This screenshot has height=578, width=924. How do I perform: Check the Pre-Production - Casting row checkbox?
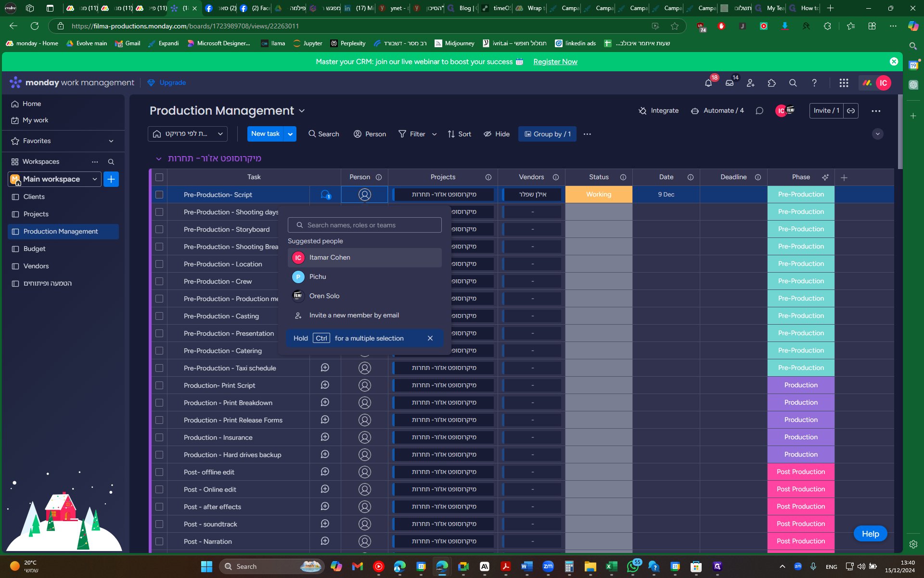159,316
